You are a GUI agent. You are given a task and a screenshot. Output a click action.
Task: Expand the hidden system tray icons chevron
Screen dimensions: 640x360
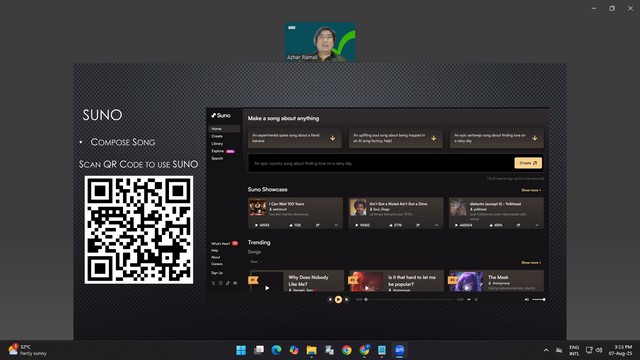coord(546,350)
